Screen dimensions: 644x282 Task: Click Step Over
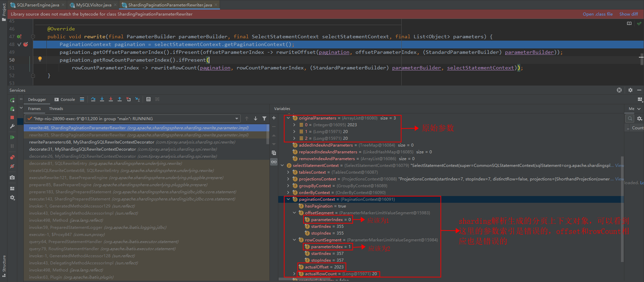pyautogui.click(x=93, y=99)
